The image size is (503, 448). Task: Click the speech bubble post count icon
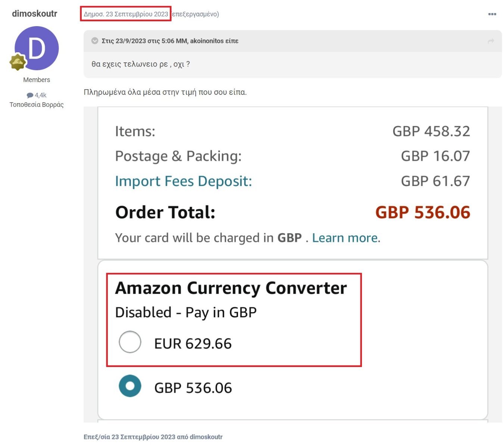click(30, 95)
